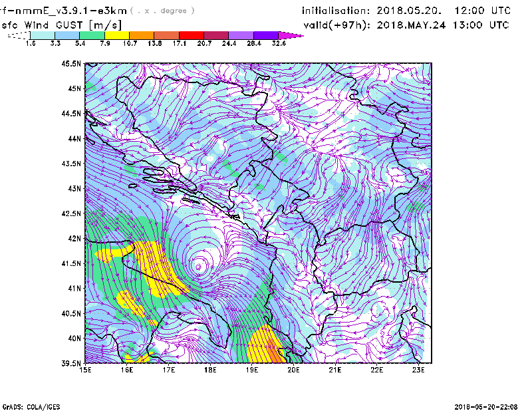The width and height of the screenshot is (532, 411).
Task: Click the model name rf-nmmE_v3.9.1-e3km title
Action: pos(63,11)
